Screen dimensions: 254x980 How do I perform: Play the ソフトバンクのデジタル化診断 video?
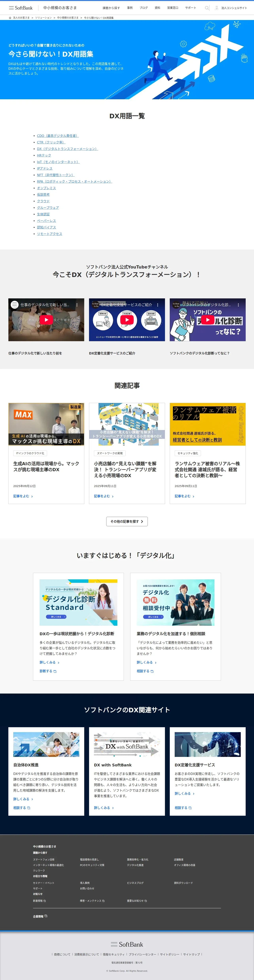(207, 320)
